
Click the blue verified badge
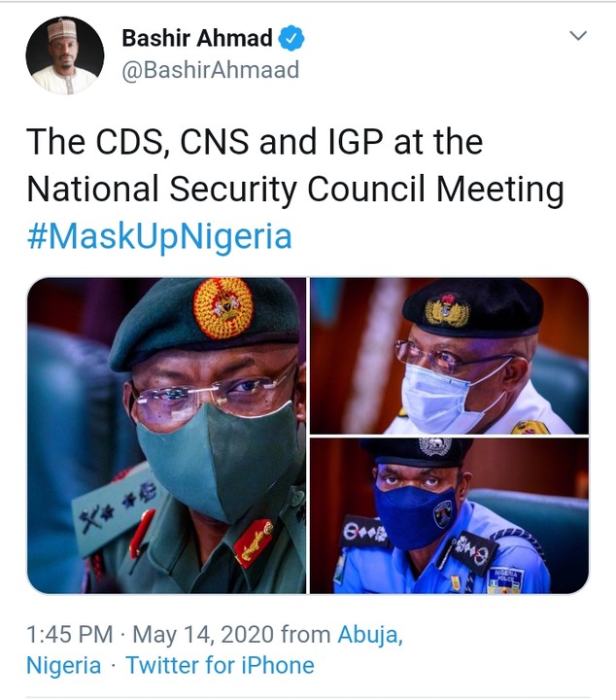point(292,39)
